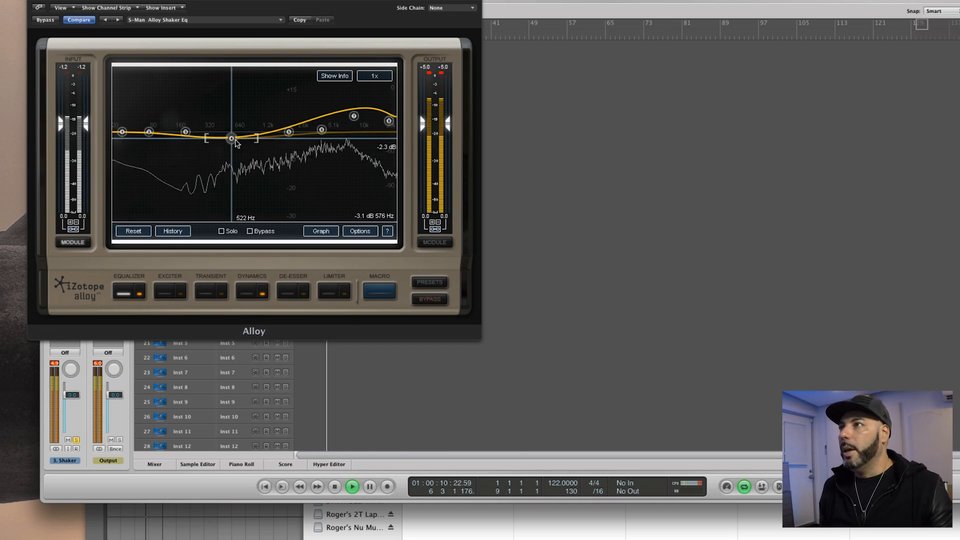Go to next plugin preset arrow
This screenshot has height=540, width=960.
pyautogui.click(x=118, y=20)
